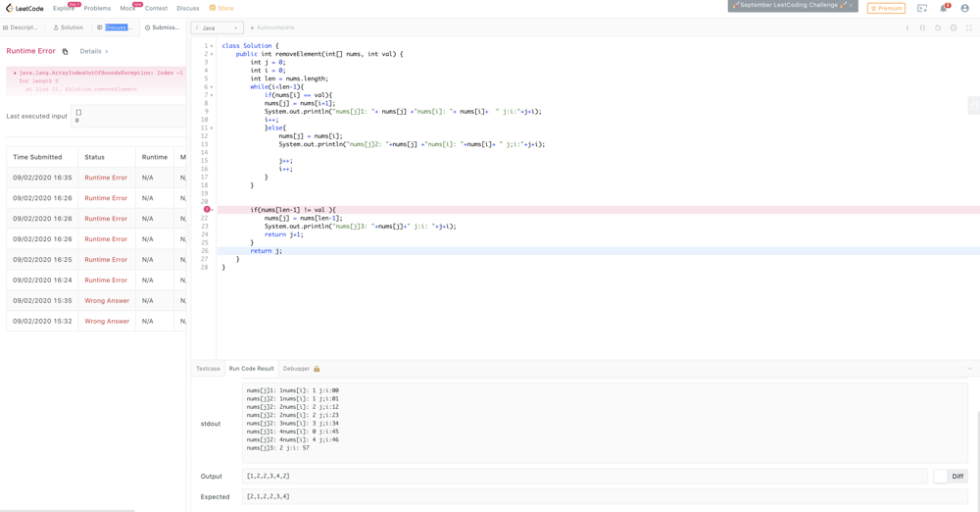Screen dimensions: 980x512
Task: Expand the ArrayIndexOutOfBoundsException error trace
Action: (15, 73)
